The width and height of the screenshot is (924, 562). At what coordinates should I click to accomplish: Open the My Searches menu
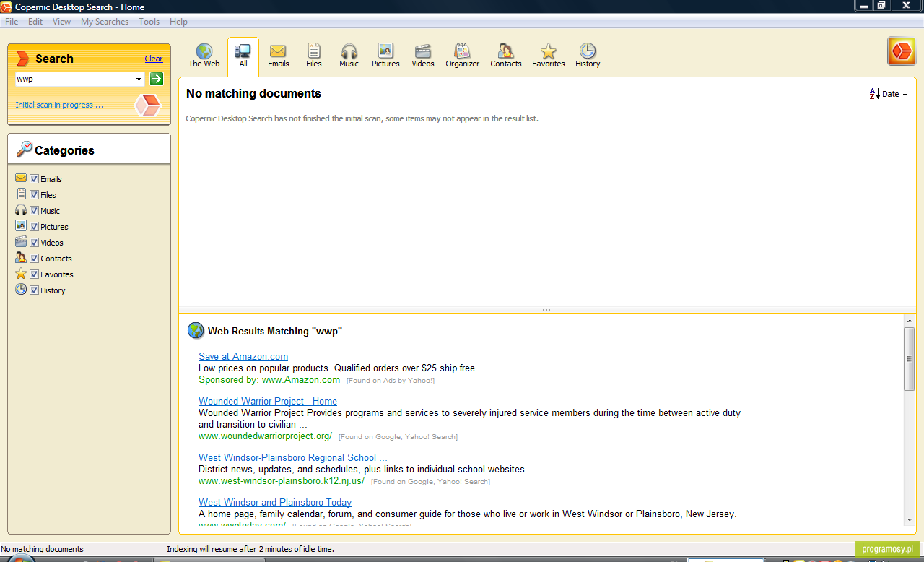pos(105,22)
